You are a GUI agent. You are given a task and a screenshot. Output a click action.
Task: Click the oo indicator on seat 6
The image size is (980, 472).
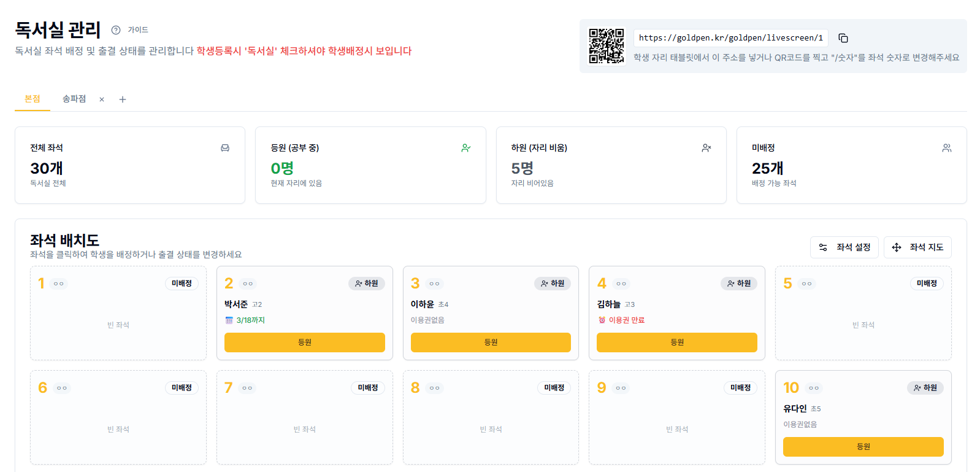pos(61,388)
